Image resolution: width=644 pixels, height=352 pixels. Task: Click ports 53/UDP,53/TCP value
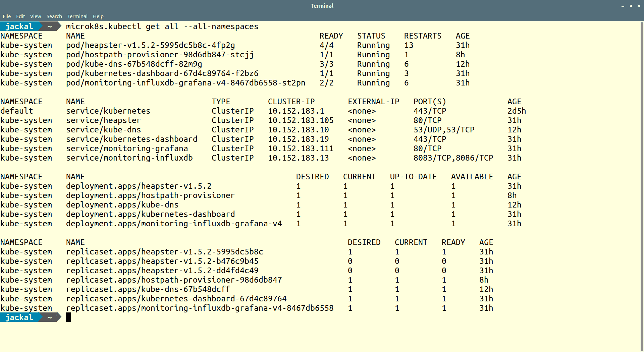[444, 130]
